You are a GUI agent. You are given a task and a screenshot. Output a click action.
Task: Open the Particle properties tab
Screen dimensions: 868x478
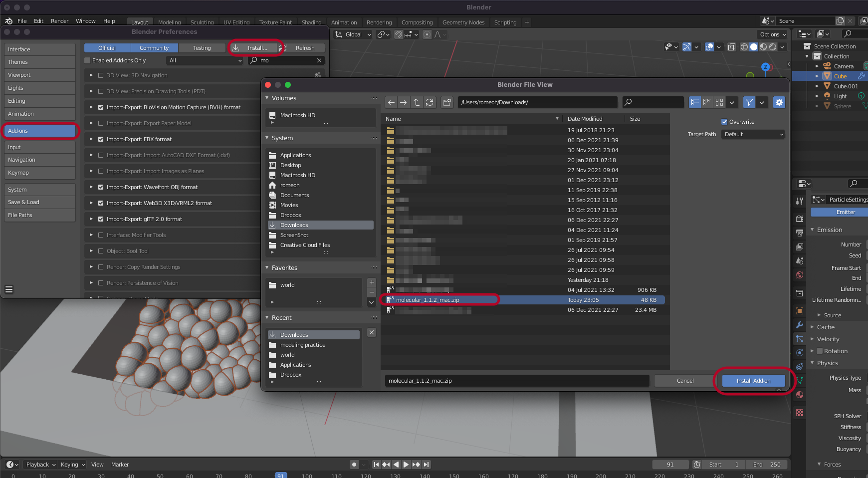800,339
